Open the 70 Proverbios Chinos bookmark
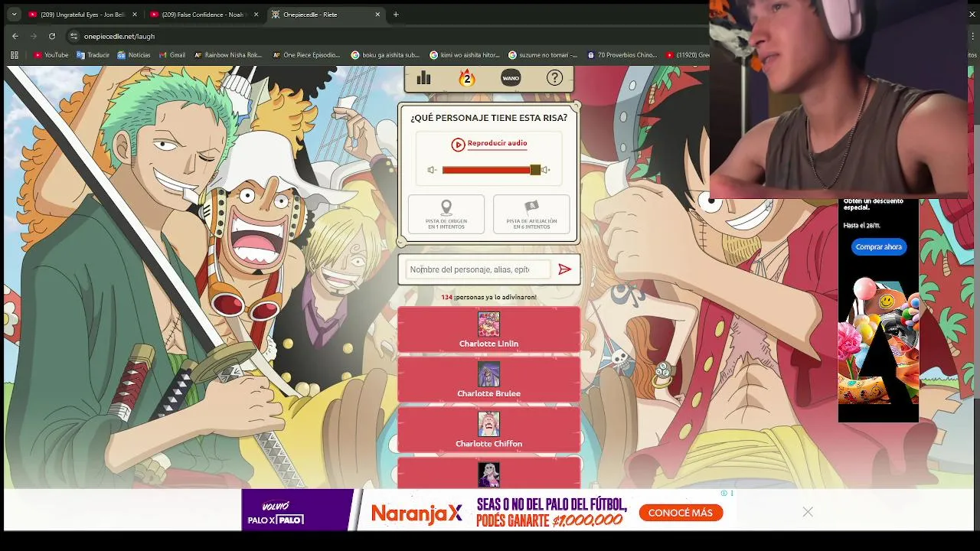 [622, 55]
